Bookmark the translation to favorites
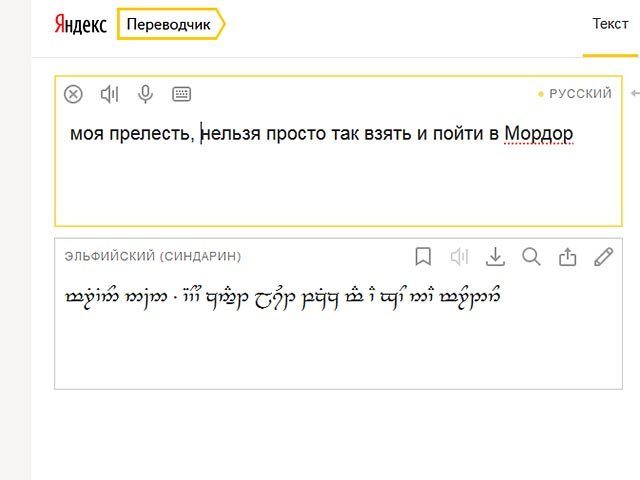 (423, 257)
